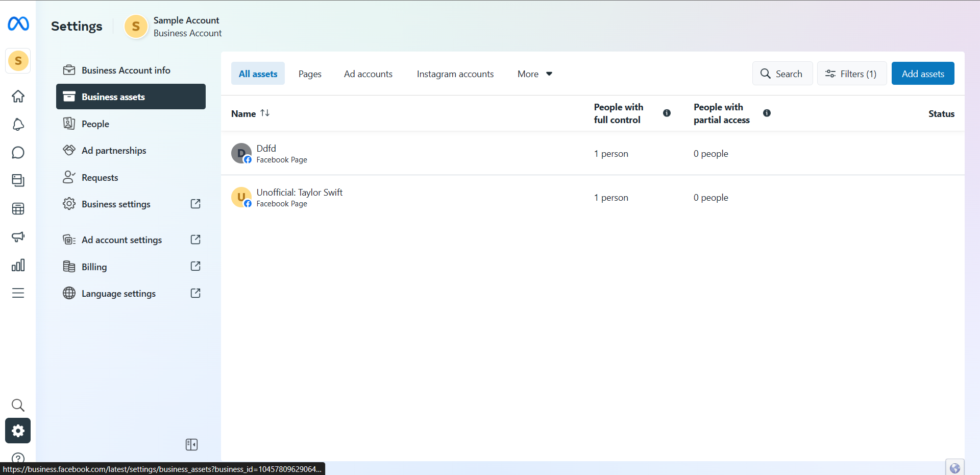This screenshot has height=475, width=980.
Task: Open external link icon for Language settings
Action: coord(195,293)
